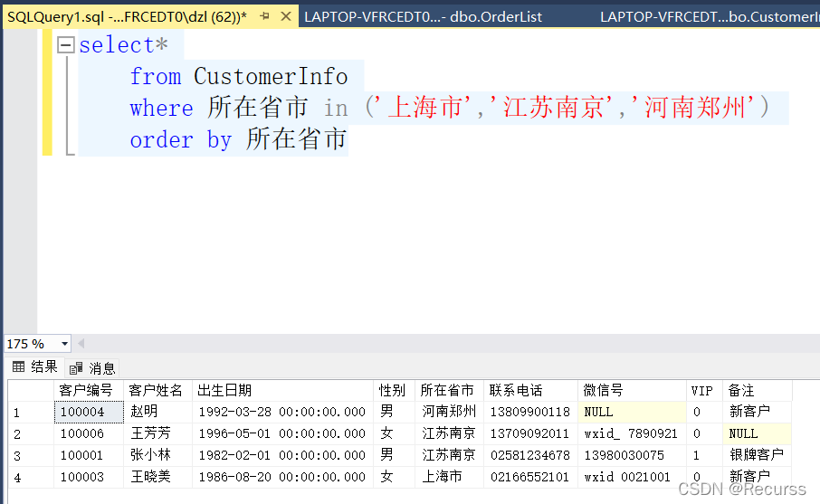The width and height of the screenshot is (820, 504).
Task: Select phone number 13809900118
Action: [530, 412]
